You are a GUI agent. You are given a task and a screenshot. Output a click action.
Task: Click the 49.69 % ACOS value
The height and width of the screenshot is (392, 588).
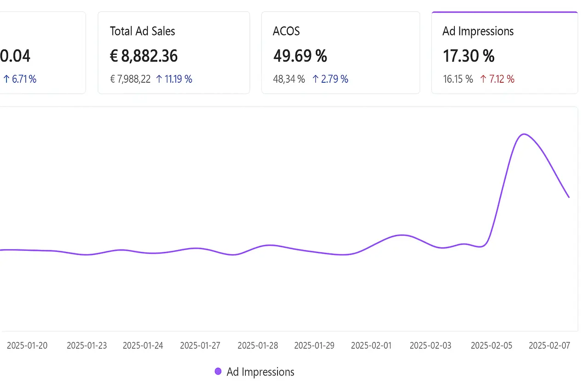(x=300, y=56)
